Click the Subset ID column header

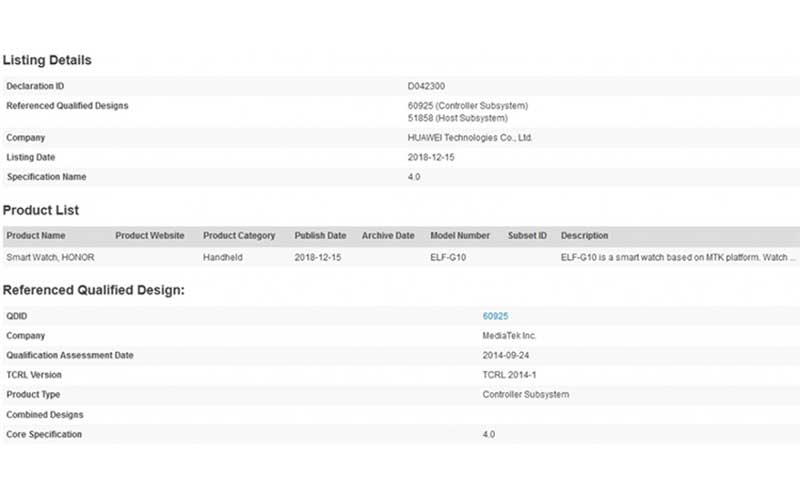[x=527, y=236]
